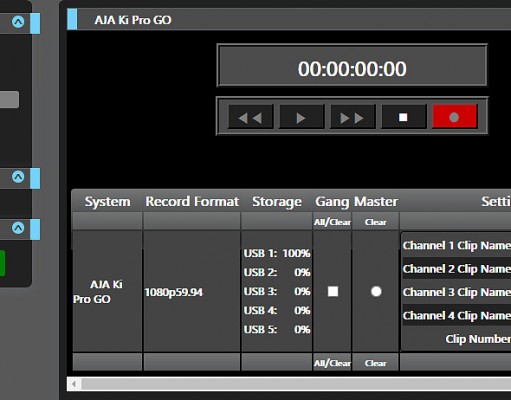Toggle the gang checkbox for AJA Ki Pro GO
This screenshot has height=400, width=511.
pyautogui.click(x=333, y=291)
